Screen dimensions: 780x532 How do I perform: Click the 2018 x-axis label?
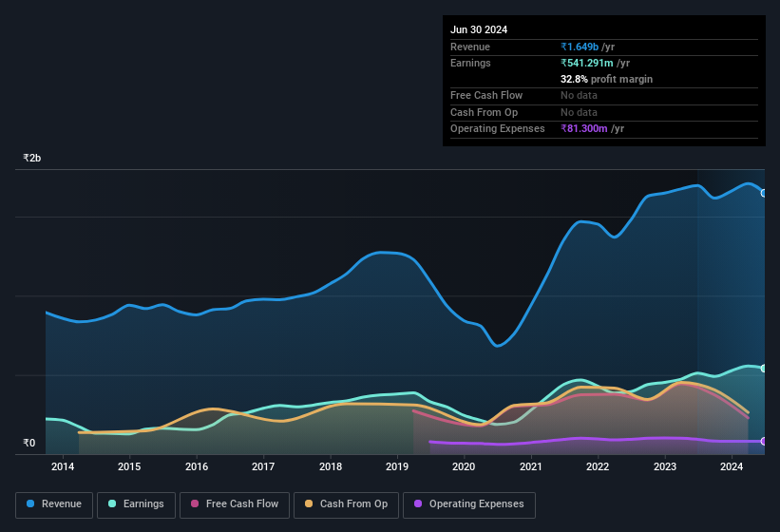(331, 466)
